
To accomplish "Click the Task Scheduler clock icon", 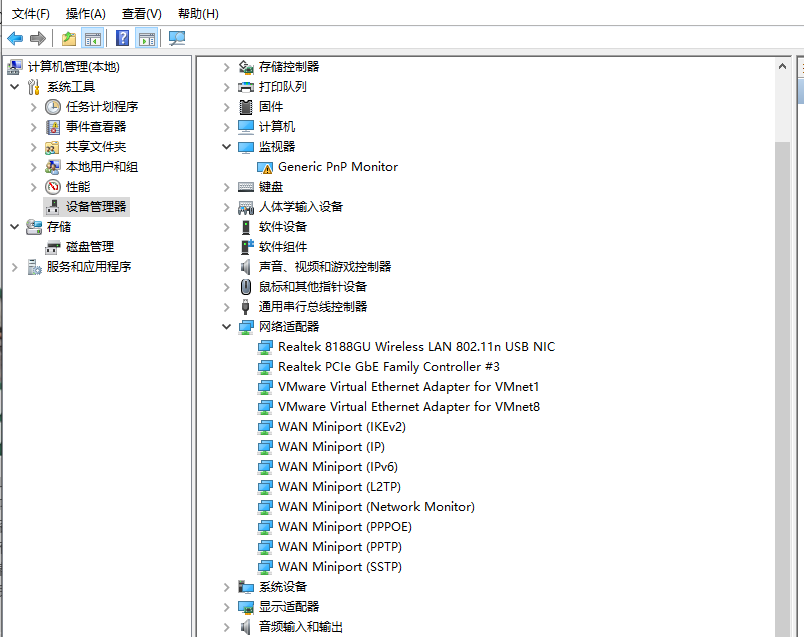I will pyautogui.click(x=53, y=107).
